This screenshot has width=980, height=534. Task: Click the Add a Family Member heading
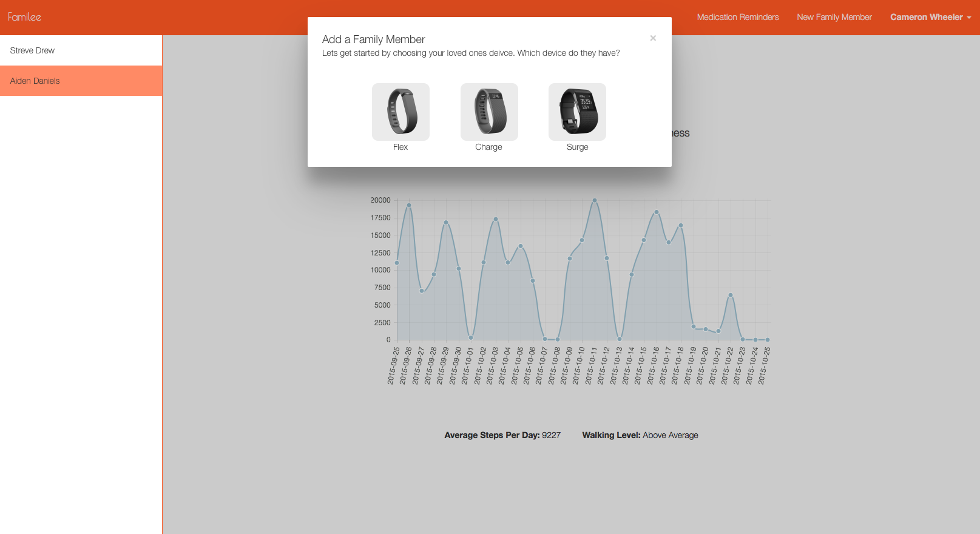click(x=373, y=39)
